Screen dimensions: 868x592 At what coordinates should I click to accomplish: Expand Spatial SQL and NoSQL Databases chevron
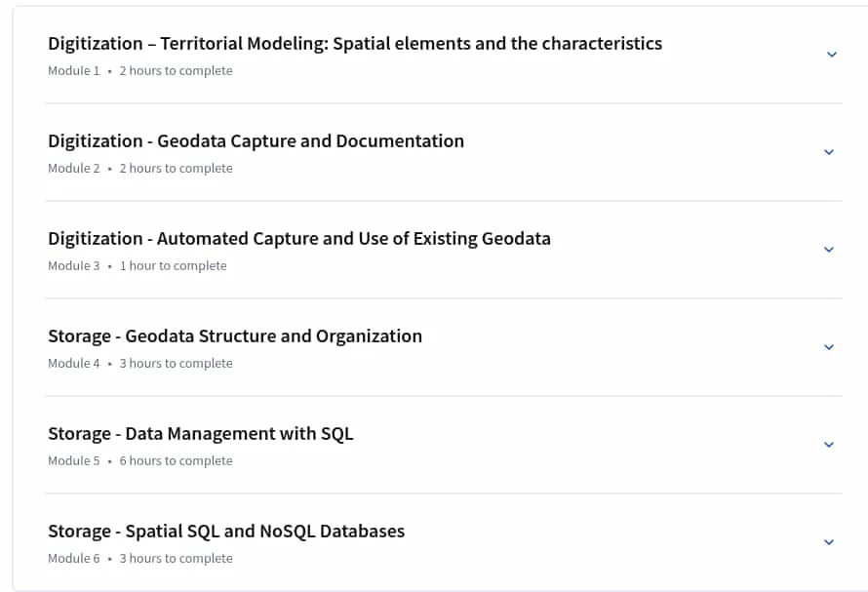(829, 541)
